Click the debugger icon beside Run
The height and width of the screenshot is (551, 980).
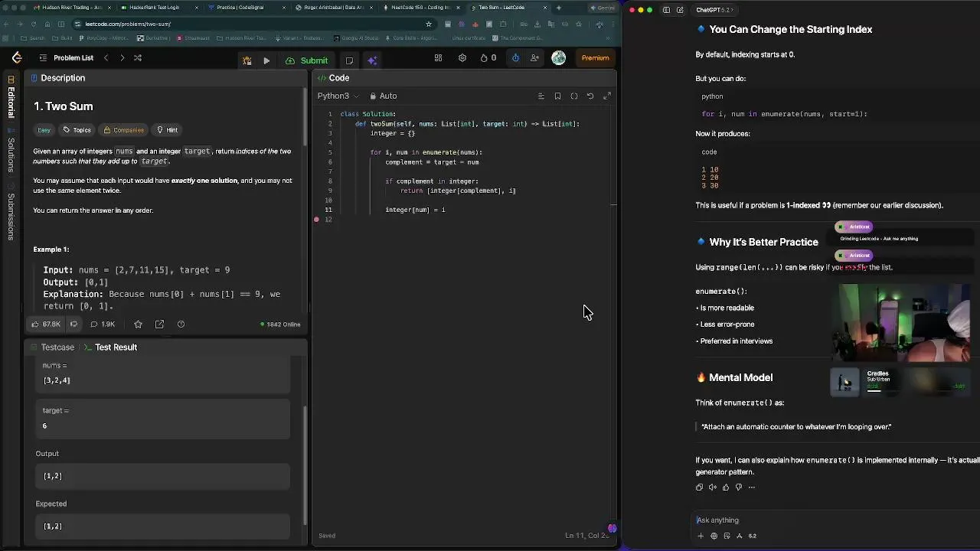coord(247,60)
